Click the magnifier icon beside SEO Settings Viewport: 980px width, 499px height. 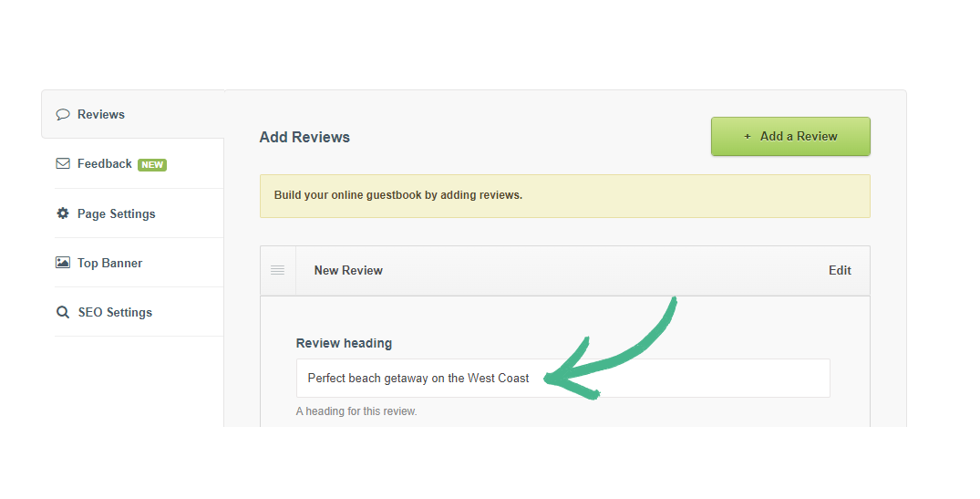(63, 312)
